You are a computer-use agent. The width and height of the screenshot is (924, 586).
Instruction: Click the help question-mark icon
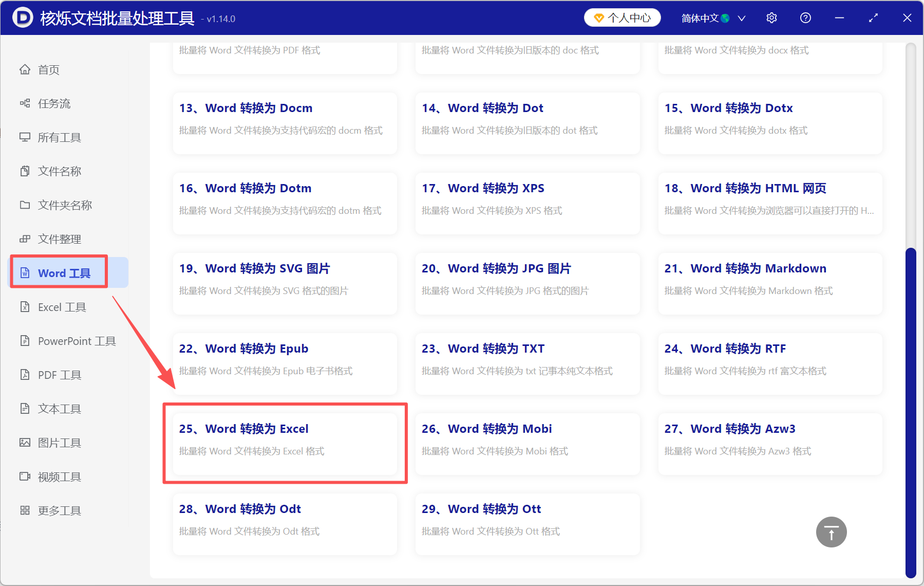click(805, 17)
